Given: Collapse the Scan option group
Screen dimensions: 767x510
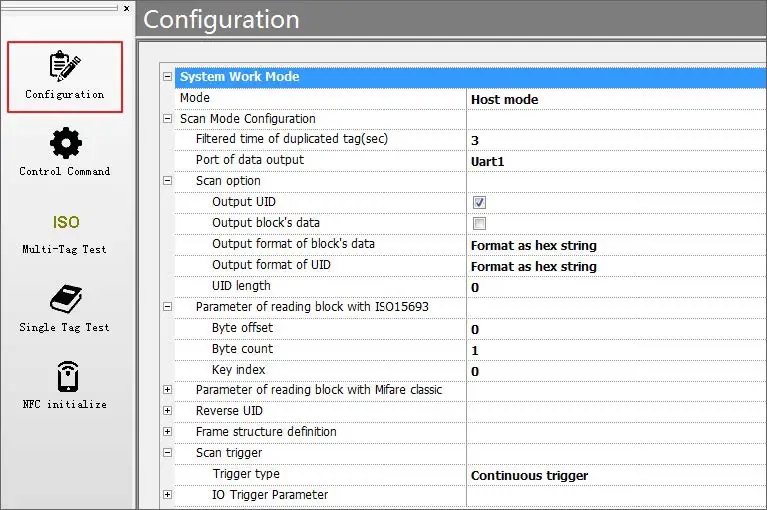Looking at the screenshot, I should coord(167,181).
